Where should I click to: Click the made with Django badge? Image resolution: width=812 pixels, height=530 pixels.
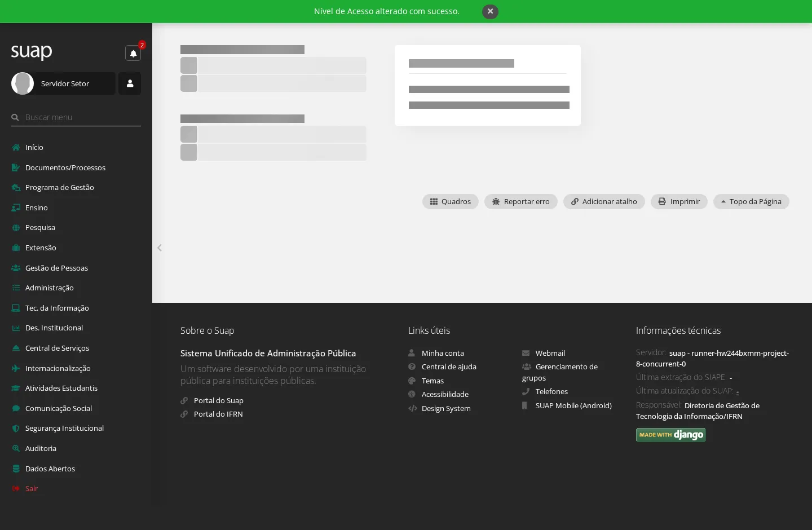[671, 435]
